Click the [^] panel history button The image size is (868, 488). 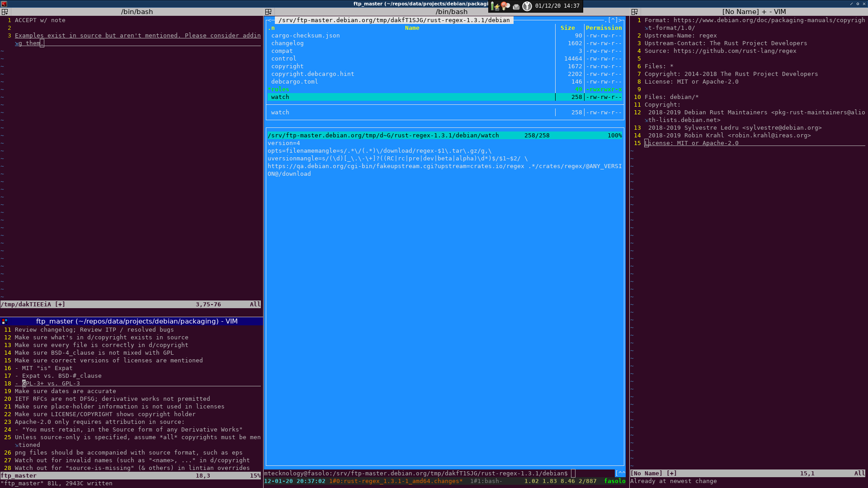tap(613, 20)
